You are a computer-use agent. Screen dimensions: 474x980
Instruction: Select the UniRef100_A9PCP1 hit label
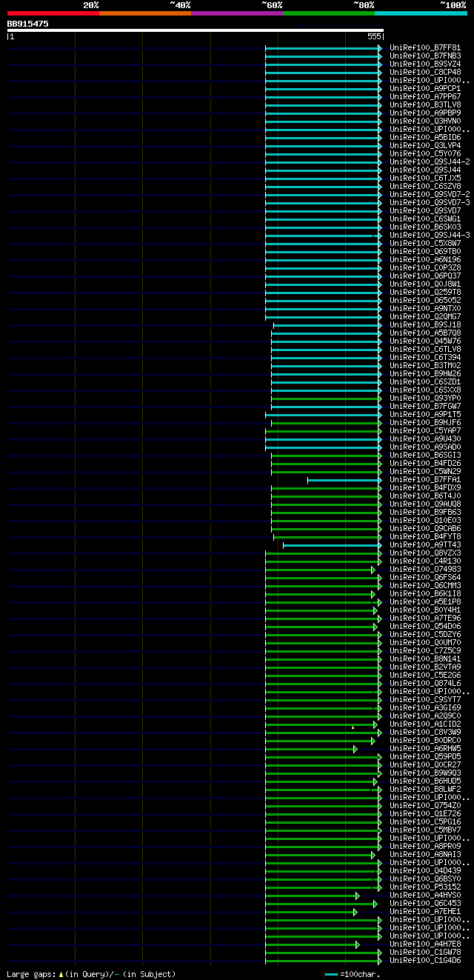click(425, 88)
